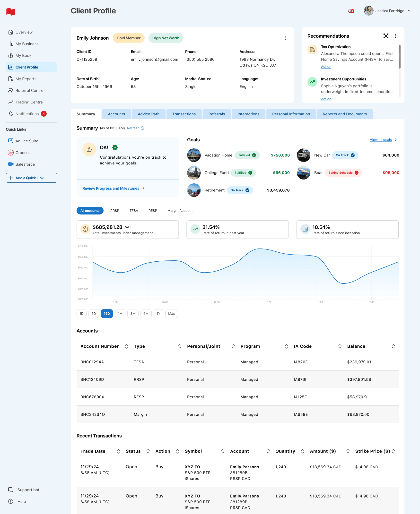Viewport: 420px width, 514px height.
Task: Sort accounts by Account Number
Action: point(126,346)
